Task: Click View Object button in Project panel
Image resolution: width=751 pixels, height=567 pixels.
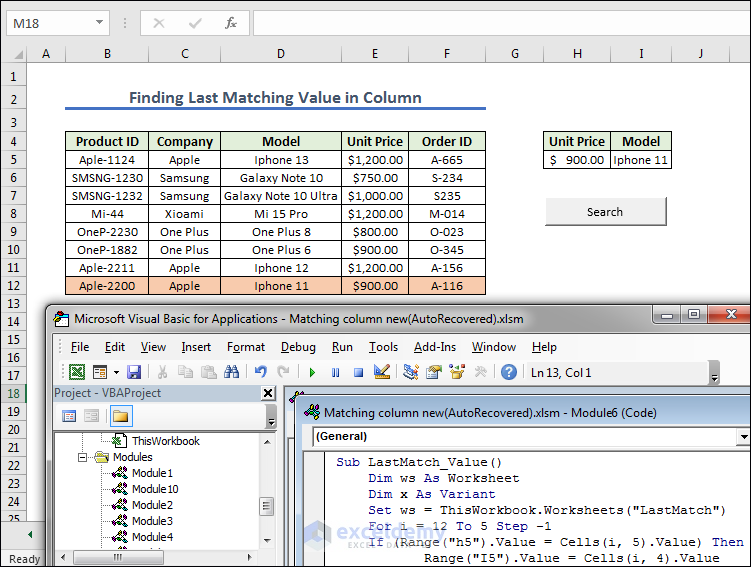Action: pyautogui.click(x=92, y=416)
